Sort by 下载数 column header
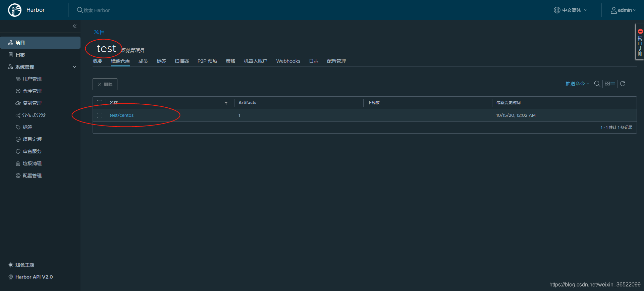 [x=374, y=103]
